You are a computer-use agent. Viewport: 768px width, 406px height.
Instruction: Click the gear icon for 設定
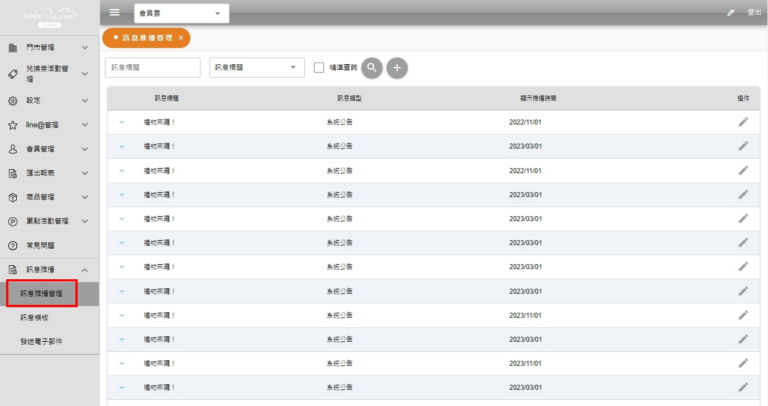coord(13,101)
